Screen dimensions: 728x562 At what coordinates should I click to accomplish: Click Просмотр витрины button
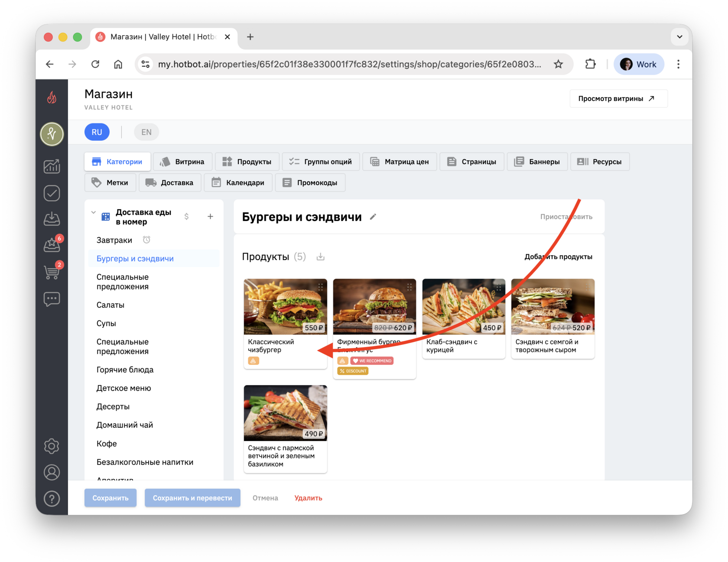click(618, 99)
